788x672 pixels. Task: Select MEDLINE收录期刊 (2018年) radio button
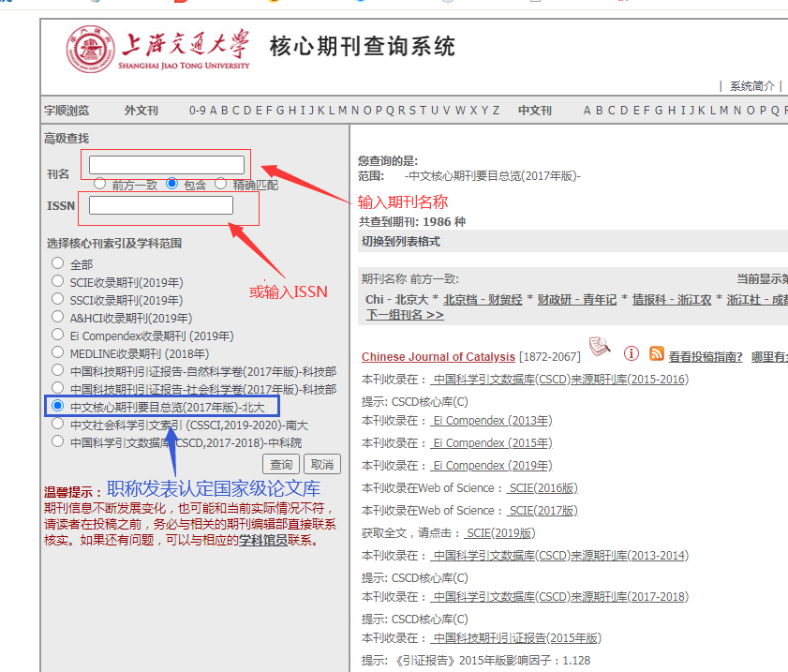point(58,352)
